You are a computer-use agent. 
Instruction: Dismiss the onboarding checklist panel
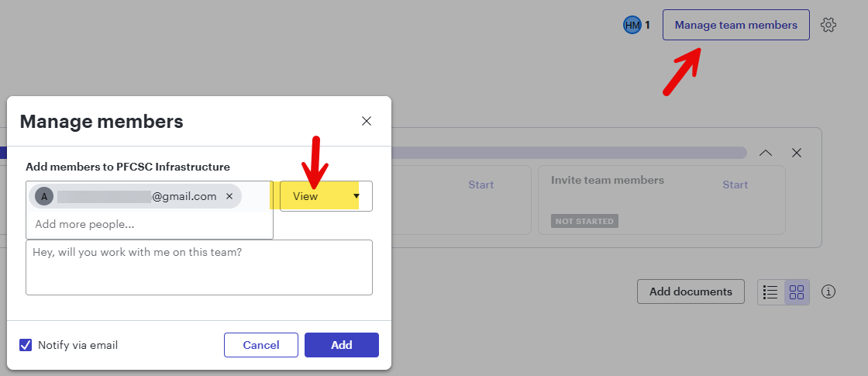click(796, 153)
